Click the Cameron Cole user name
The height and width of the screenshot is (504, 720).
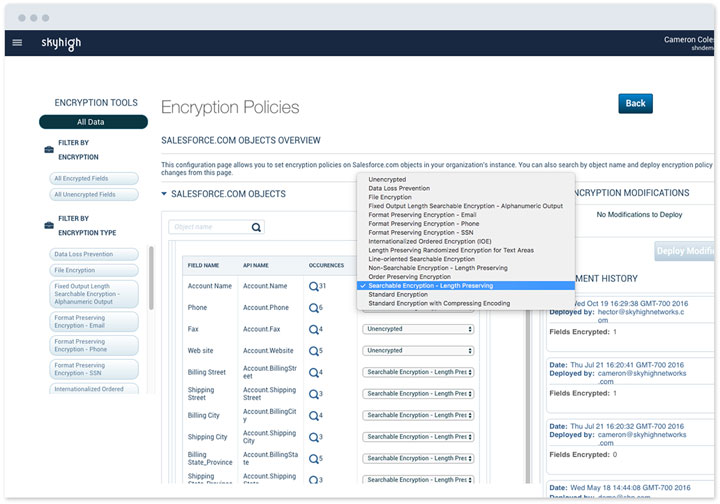click(x=688, y=40)
